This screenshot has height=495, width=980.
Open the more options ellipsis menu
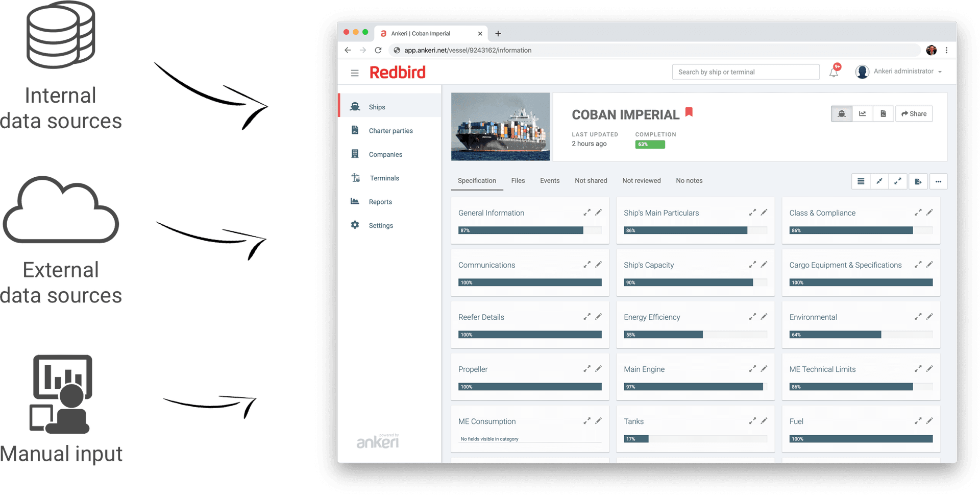click(x=938, y=181)
